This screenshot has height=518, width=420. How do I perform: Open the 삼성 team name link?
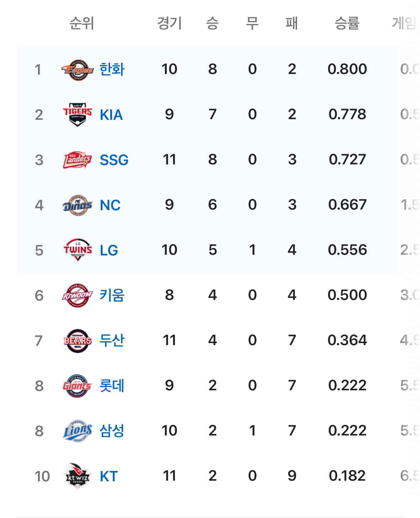pos(112,431)
